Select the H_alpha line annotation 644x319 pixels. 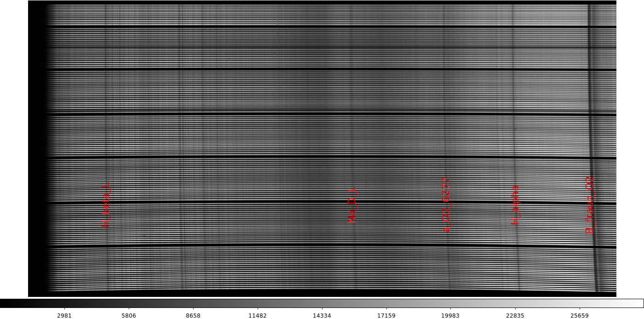(x=515, y=205)
